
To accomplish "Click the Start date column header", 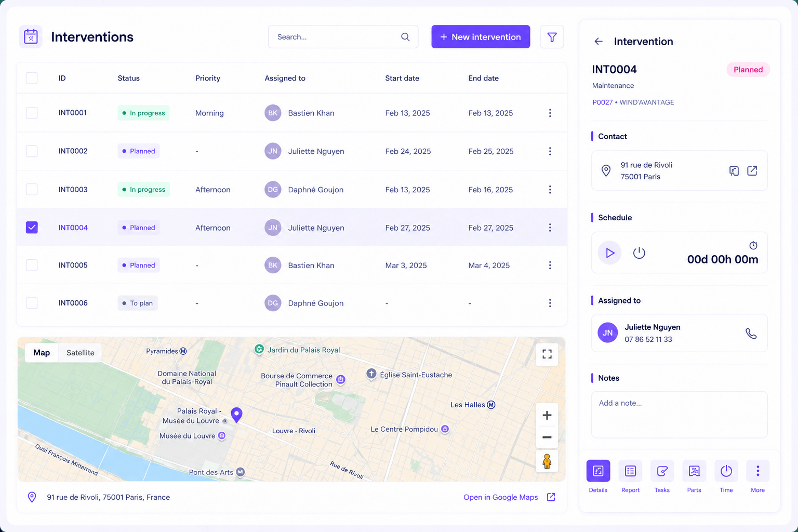I will (x=402, y=78).
